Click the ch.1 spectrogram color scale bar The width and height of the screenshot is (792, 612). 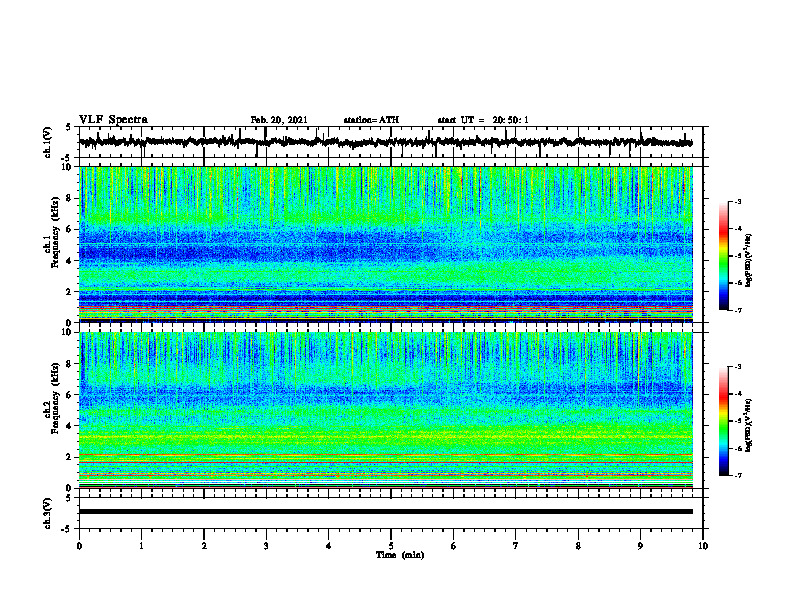723,256
